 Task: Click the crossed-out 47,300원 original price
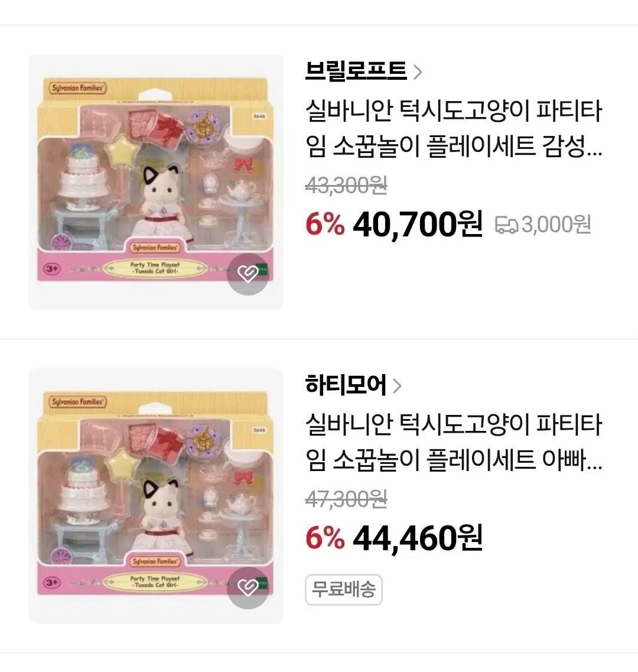coord(346,499)
